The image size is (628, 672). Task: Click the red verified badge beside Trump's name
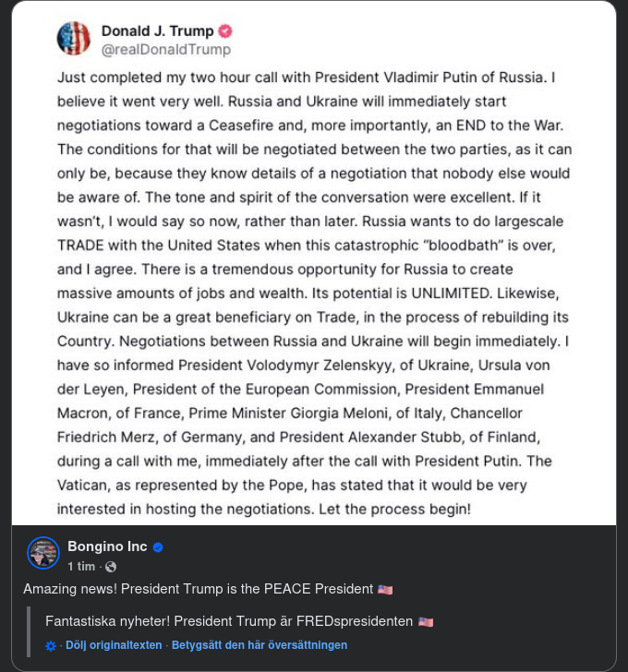(x=224, y=30)
